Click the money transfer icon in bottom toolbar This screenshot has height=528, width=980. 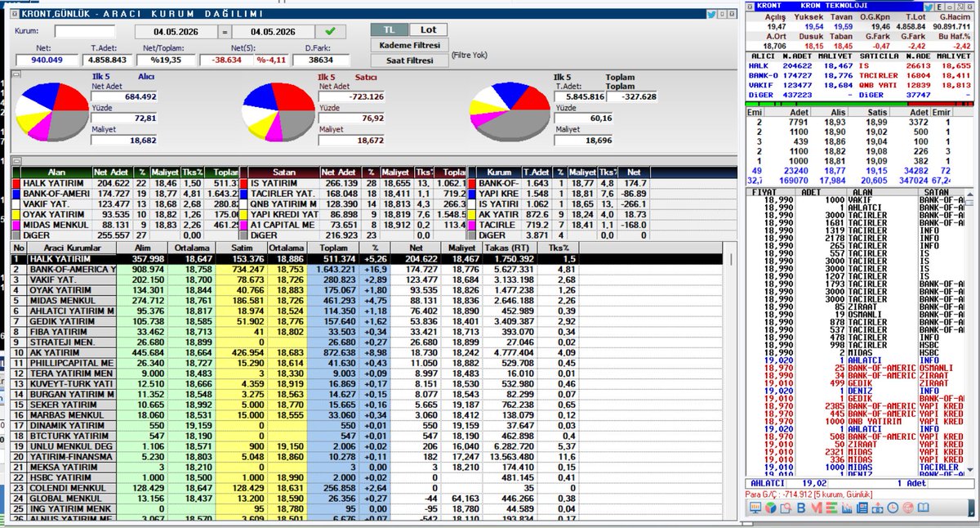[877, 508]
